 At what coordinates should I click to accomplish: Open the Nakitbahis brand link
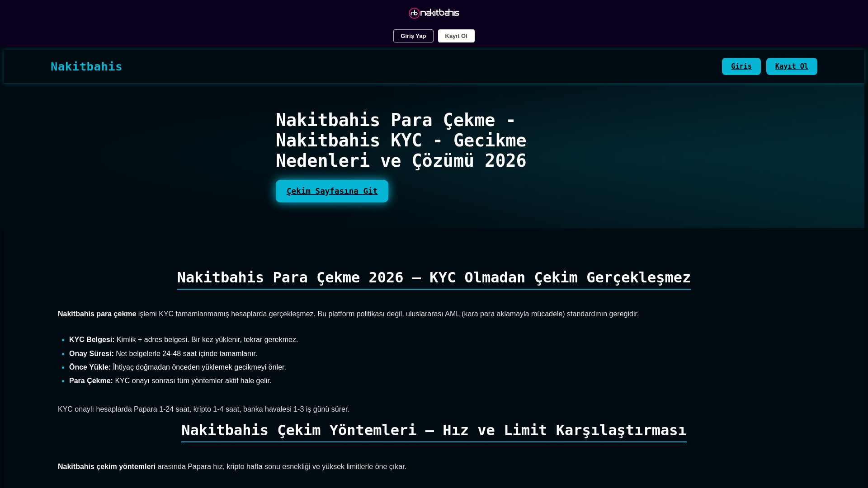click(86, 66)
